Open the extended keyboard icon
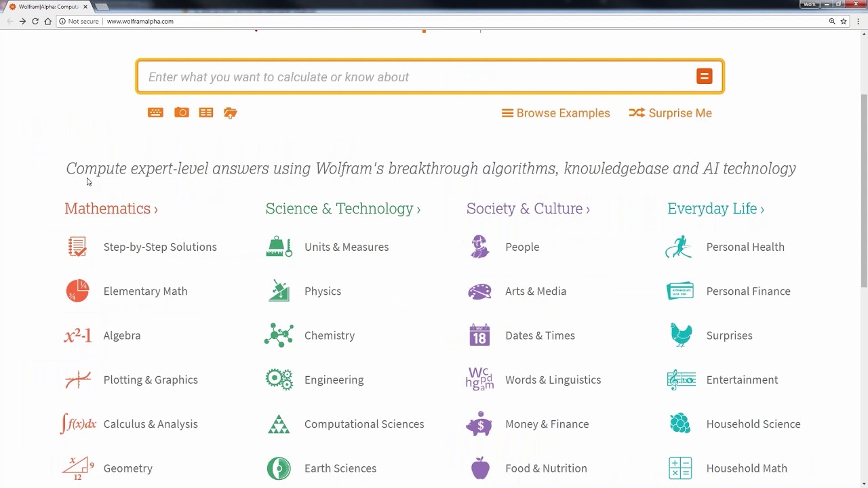Viewport: 868px width, 488px height. [x=155, y=113]
